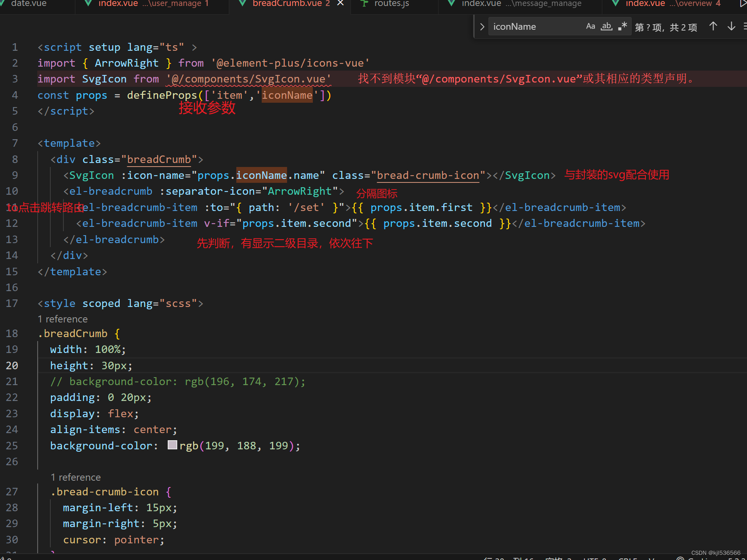747x560 pixels.
Task: Click "bread-crumb-icon" class value on SvgIcon
Action: (x=428, y=175)
